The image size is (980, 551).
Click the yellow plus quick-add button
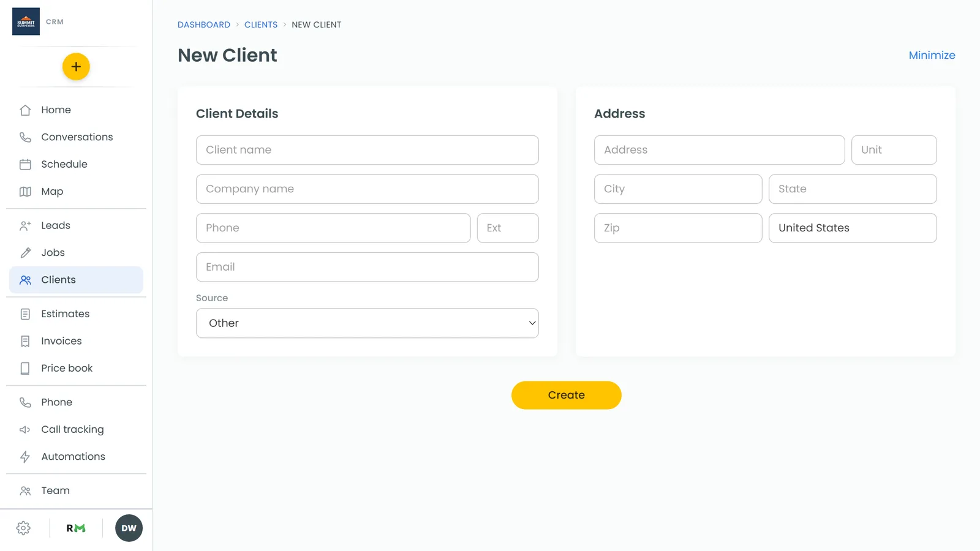[x=76, y=67]
